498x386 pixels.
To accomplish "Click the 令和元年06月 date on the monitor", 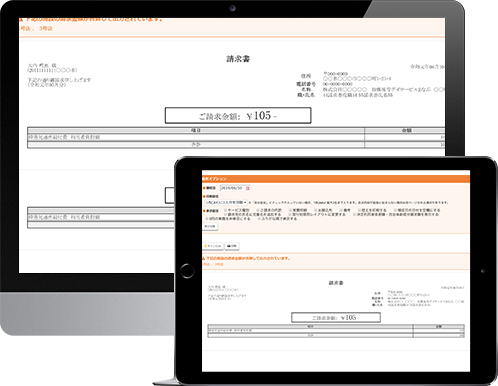I will (427, 67).
